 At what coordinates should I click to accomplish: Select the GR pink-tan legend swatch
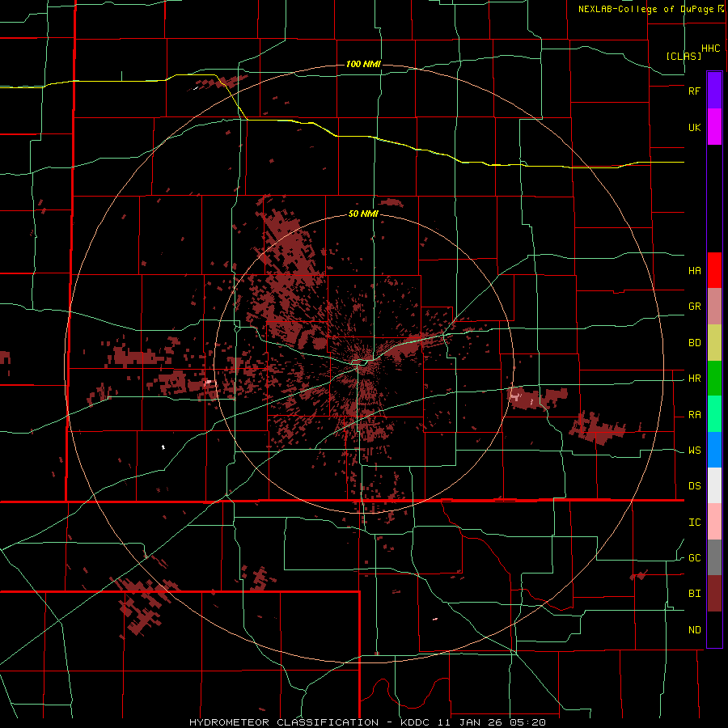pos(714,307)
